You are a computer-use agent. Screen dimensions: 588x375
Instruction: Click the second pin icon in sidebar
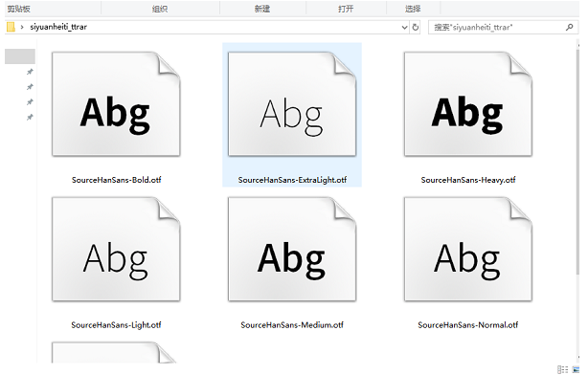(30, 87)
